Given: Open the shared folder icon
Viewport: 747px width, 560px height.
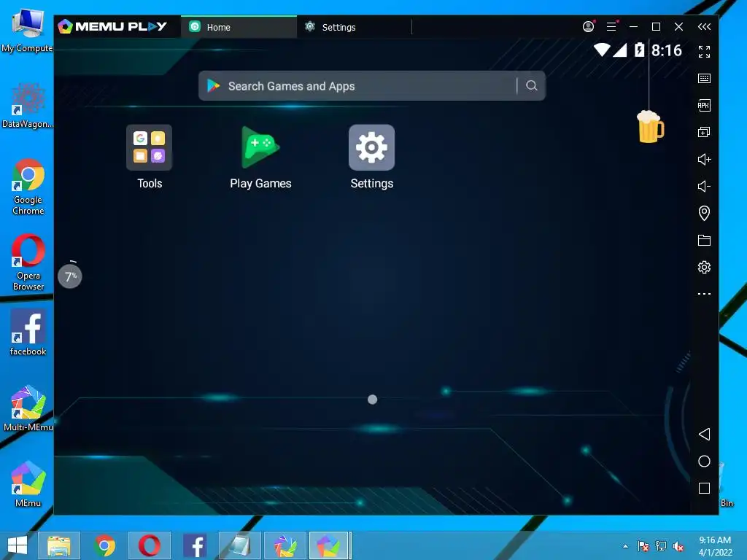Looking at the screenshot, I should click(704, 240).
